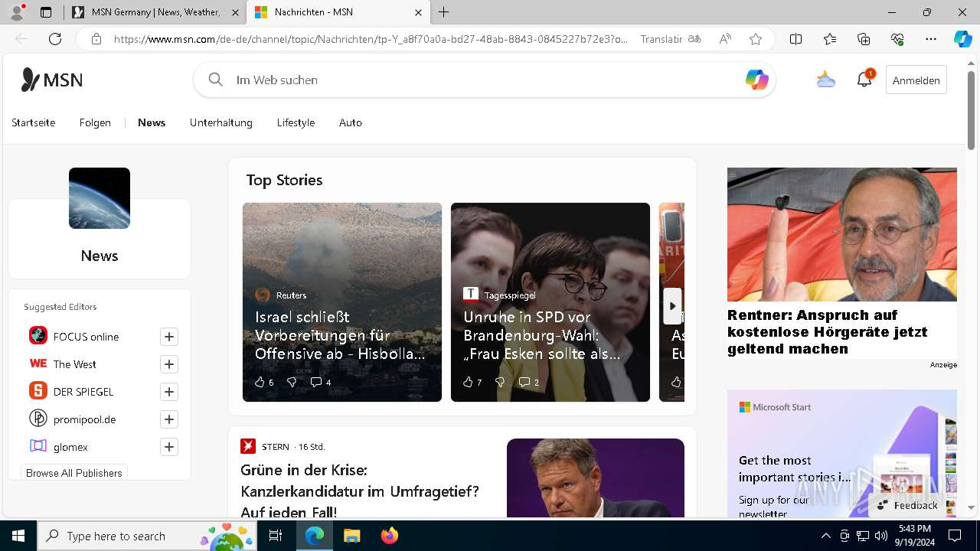Focus the Im Web suchen search field
Screen dimensions: 980x551
pyautogui.click(x=485, y=80)
